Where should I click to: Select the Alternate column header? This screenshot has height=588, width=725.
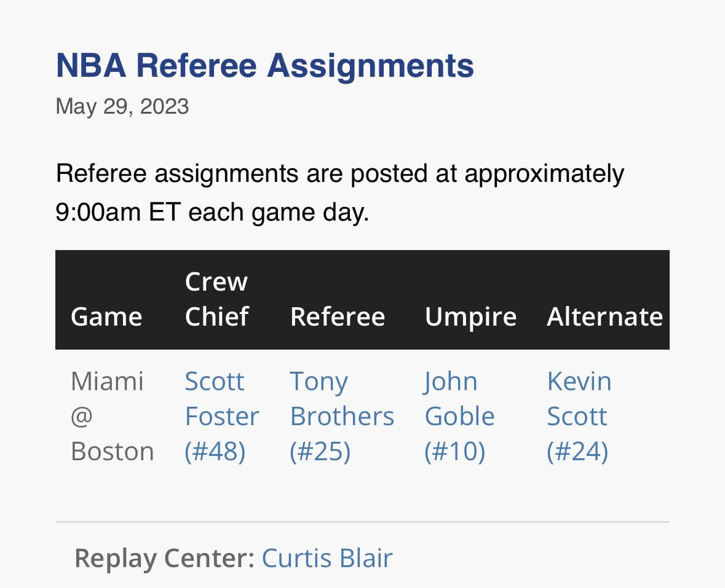[604, 317]
